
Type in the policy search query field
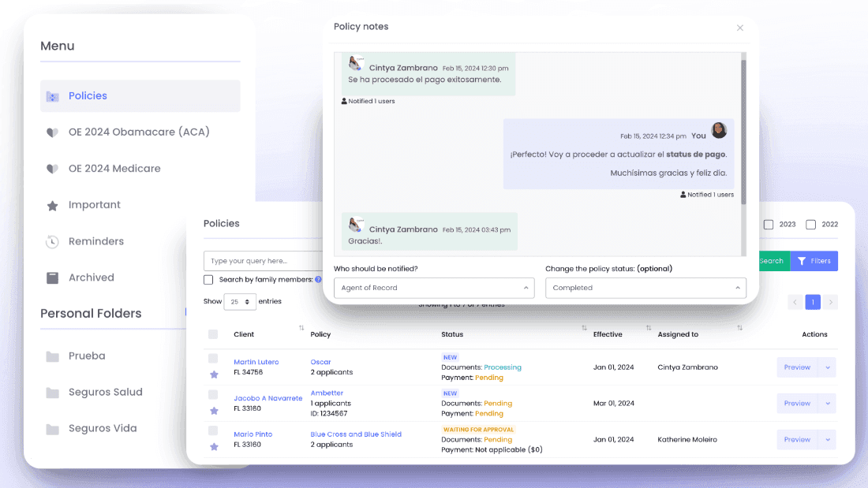(264, 261)
